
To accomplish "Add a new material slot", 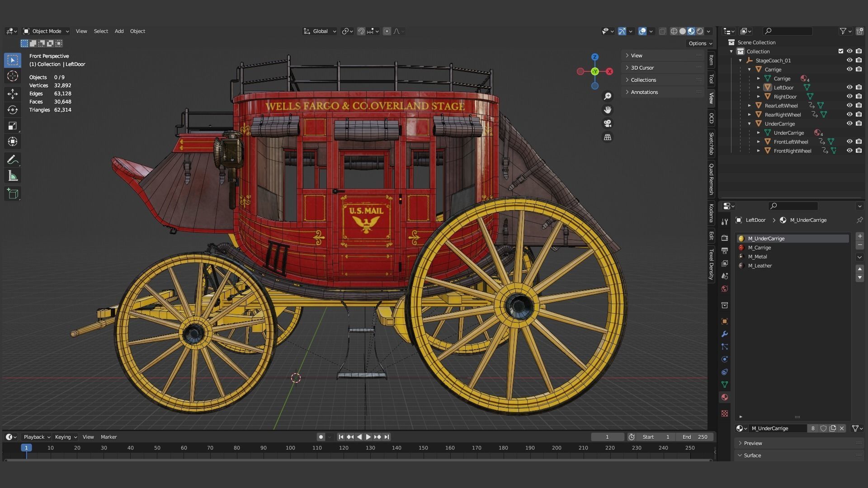I will click(860, 236).
